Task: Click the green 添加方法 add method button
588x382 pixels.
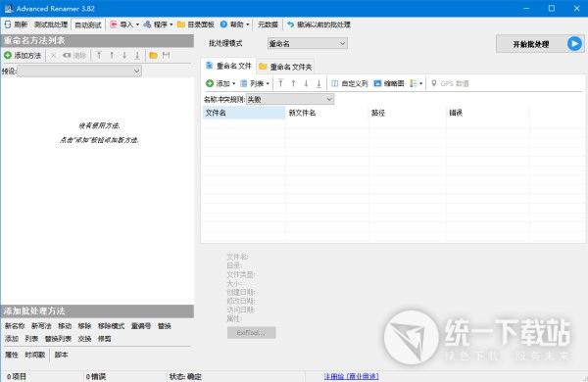Action: 23,56
